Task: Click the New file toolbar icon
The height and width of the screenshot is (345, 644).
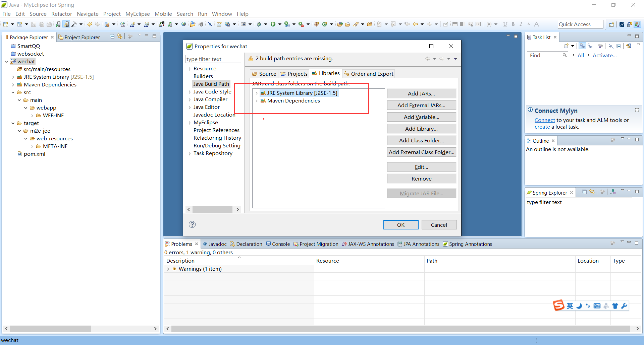Action: point(6,24)
